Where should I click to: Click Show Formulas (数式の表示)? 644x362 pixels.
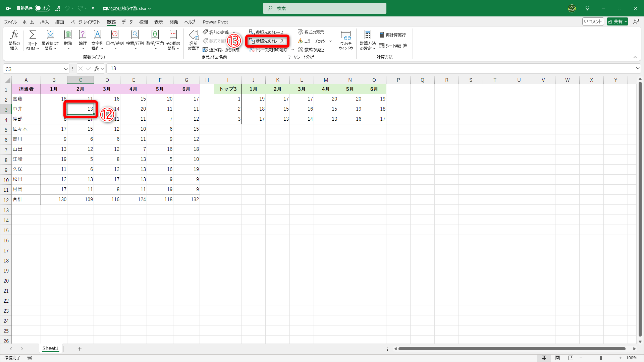pos(311,32)
